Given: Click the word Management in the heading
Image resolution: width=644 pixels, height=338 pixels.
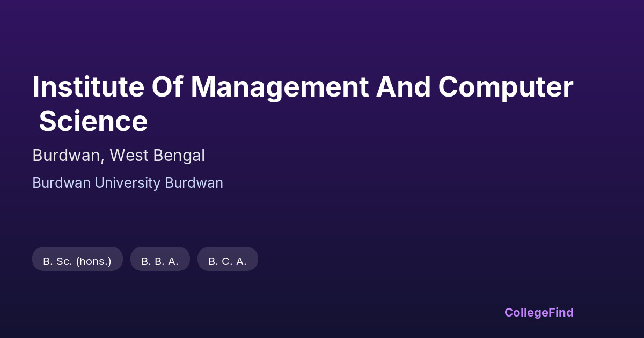Looking at the screenshot, I should (x=280, y=87).
